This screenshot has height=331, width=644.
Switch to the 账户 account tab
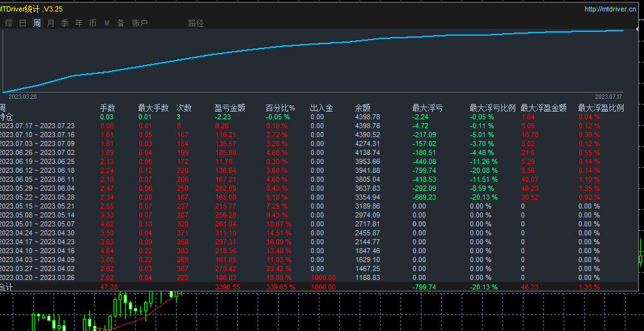tap(140, 24)
